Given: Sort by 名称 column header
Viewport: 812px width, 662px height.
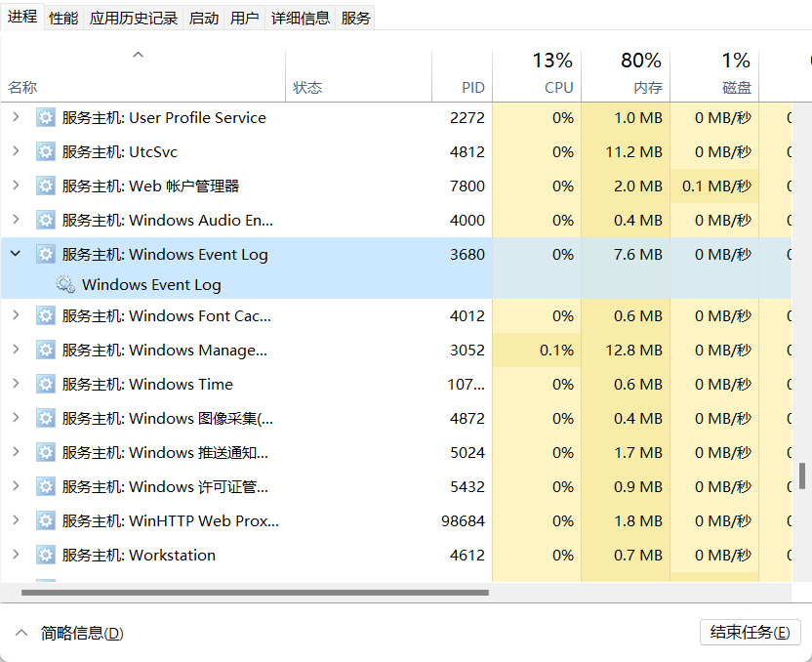Looking at the screenshot, I should click(142, 75).
